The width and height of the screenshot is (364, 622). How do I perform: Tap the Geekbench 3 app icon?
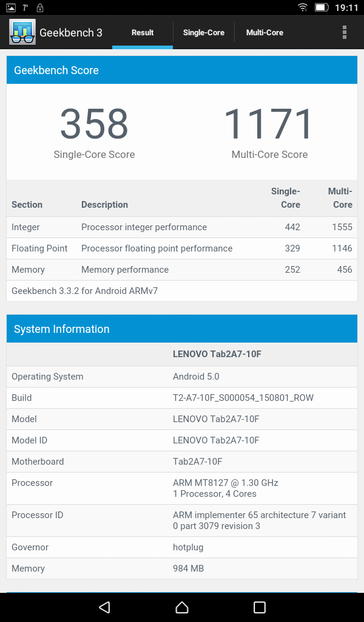click(22, 32)
